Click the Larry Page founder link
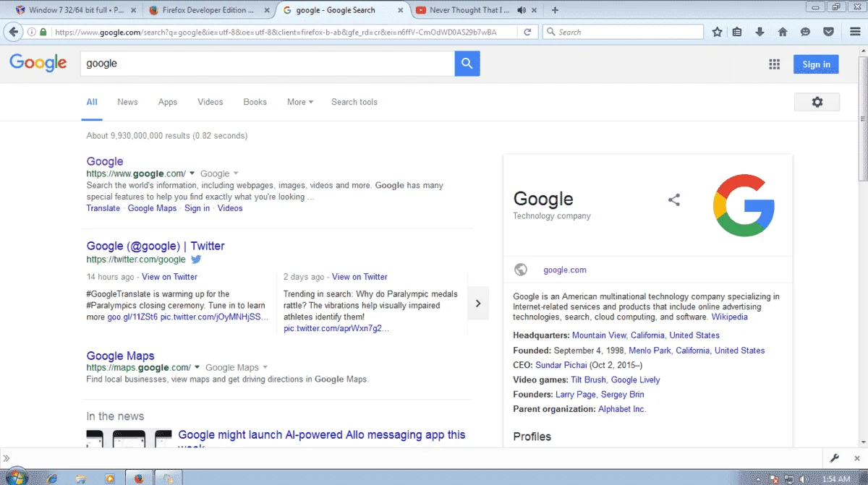The height and width of the screenshot is (485, 868). pyautogui.click(x=576, y=395)
